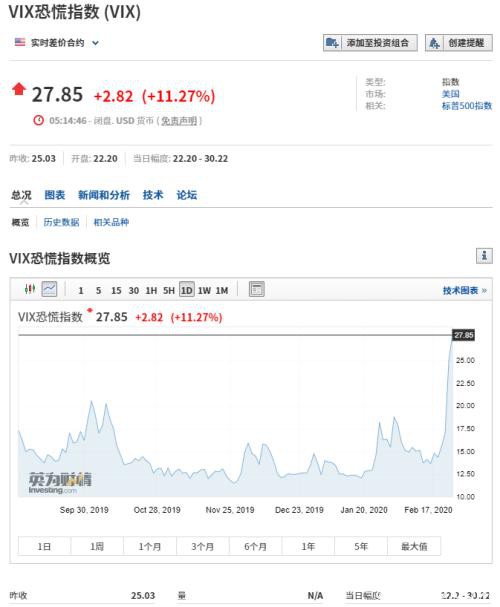This screenshot has width=500, height=607.
Task: Set chart interval to 1M
Action: (222, 290)
